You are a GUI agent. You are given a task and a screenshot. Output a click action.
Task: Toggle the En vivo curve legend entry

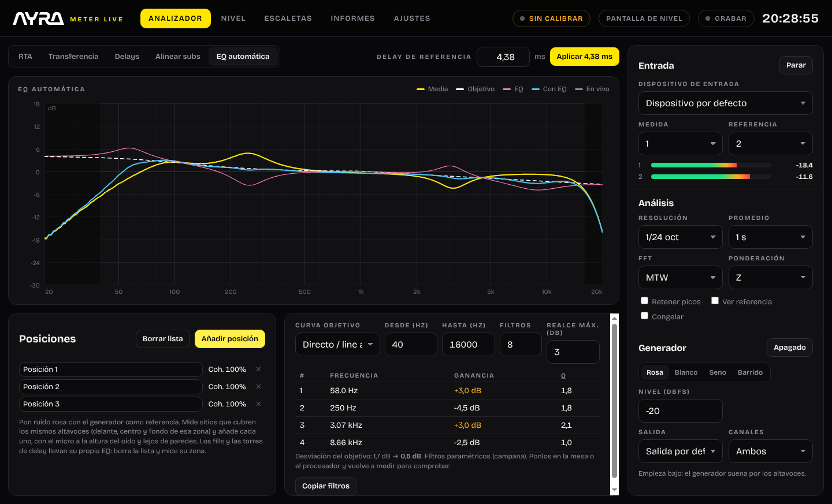tap(592, 89)
